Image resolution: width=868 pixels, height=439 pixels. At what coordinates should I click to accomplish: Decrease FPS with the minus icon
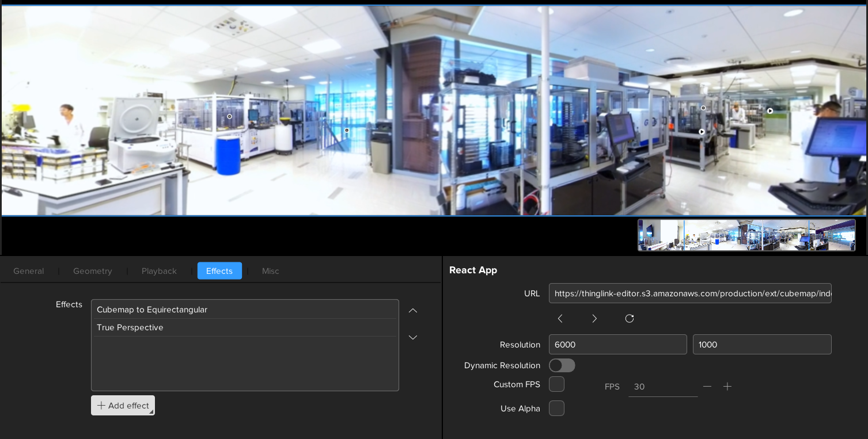point(707,387)
